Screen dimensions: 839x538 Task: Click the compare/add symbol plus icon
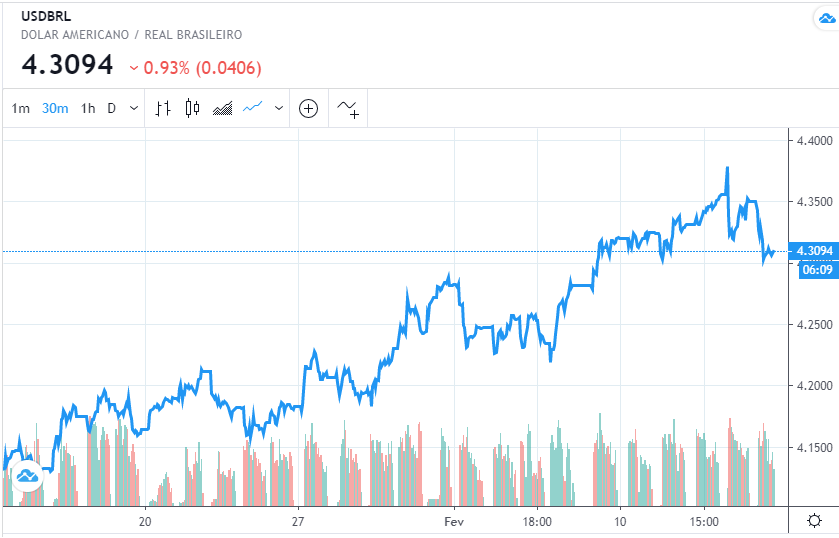[x=309, y=108]
